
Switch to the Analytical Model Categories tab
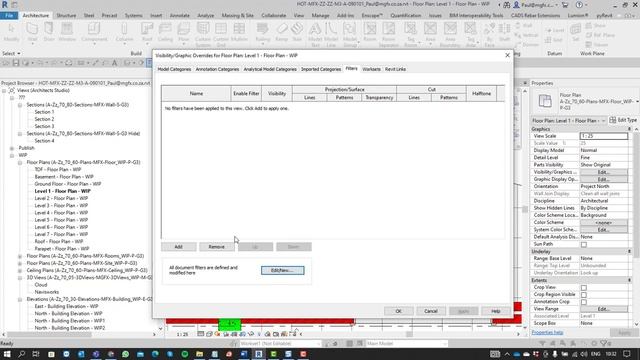(270, 69)
